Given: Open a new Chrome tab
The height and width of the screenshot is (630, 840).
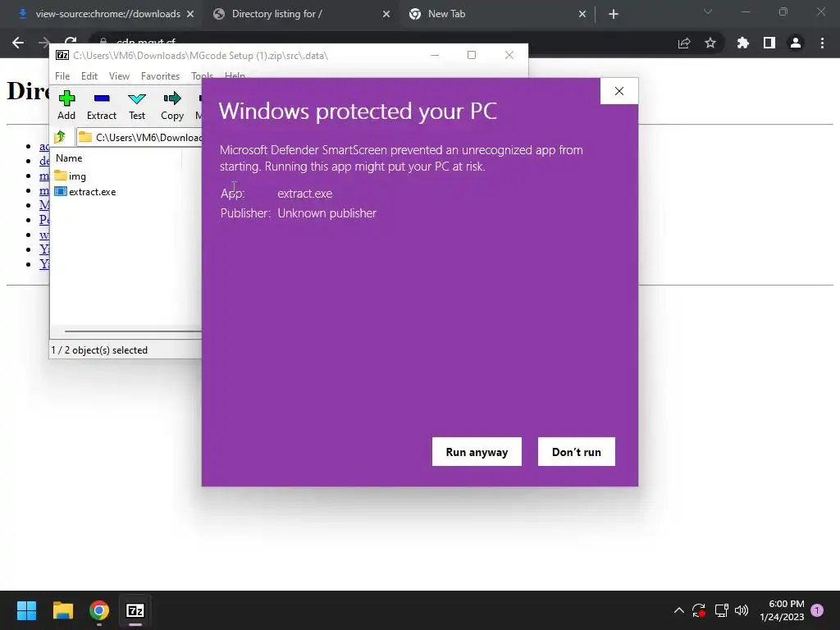Looking at the screenshot, I should pos(614,14).
